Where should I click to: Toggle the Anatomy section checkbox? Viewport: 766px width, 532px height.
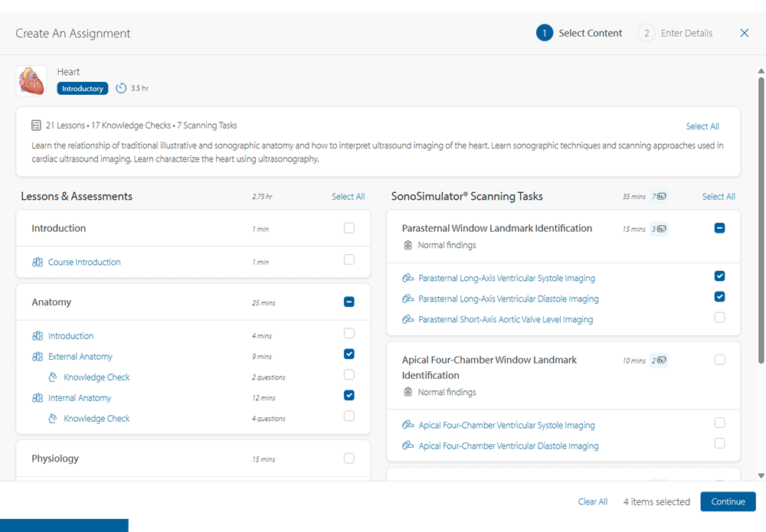tap(349, 302)
